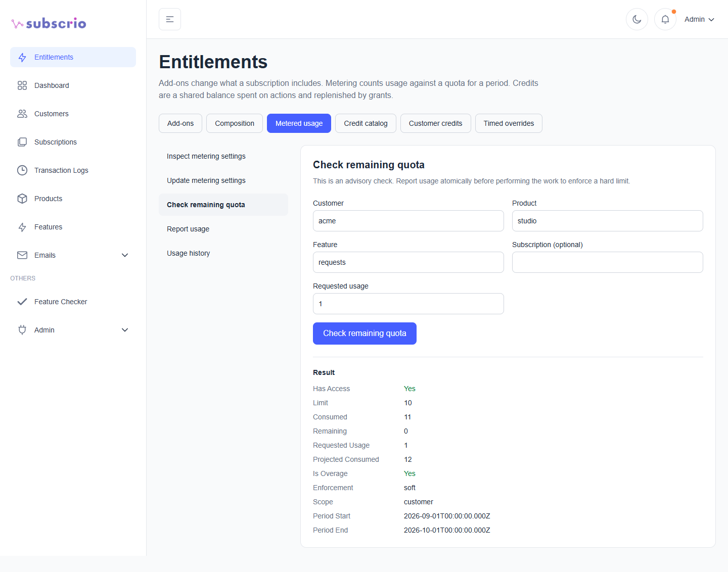Open the Credit catalog tab
The height and width of the screenshot is (572, 728).
(366, 123)
